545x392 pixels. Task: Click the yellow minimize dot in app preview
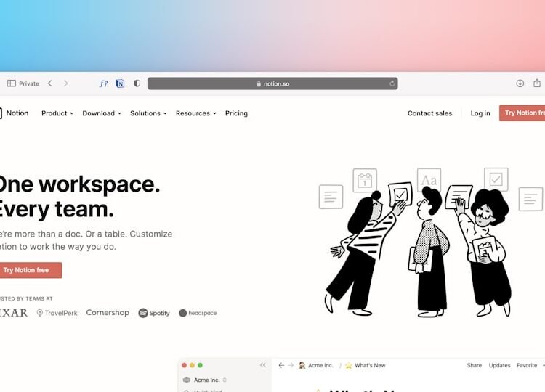pos(193,365)
